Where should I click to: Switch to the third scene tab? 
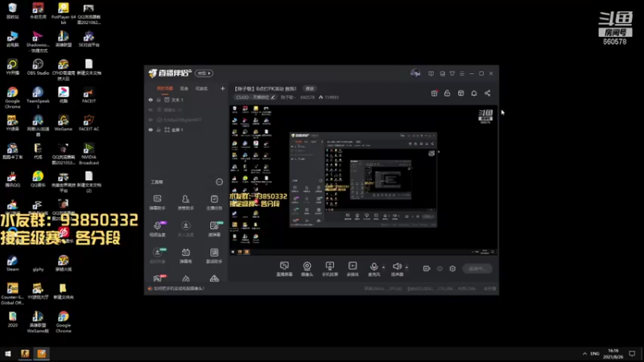201,88
